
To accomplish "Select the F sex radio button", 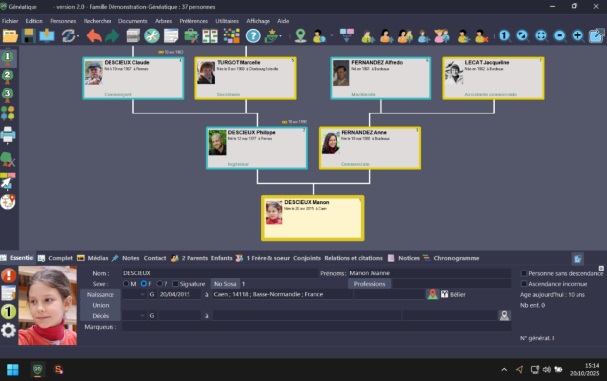I will (144, 284).
